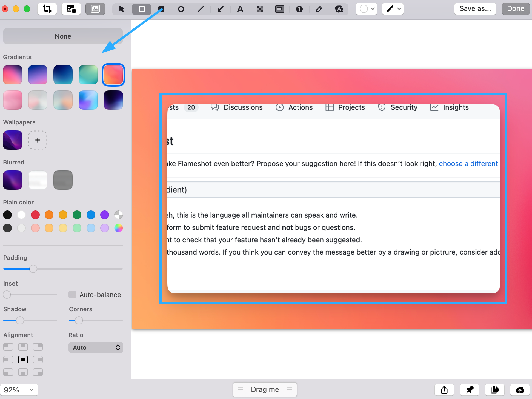Select the center alignment option

point(23,359)
